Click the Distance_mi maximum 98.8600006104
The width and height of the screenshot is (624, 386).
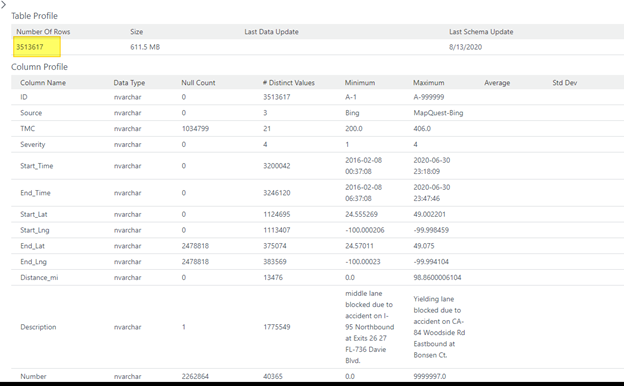437,278
